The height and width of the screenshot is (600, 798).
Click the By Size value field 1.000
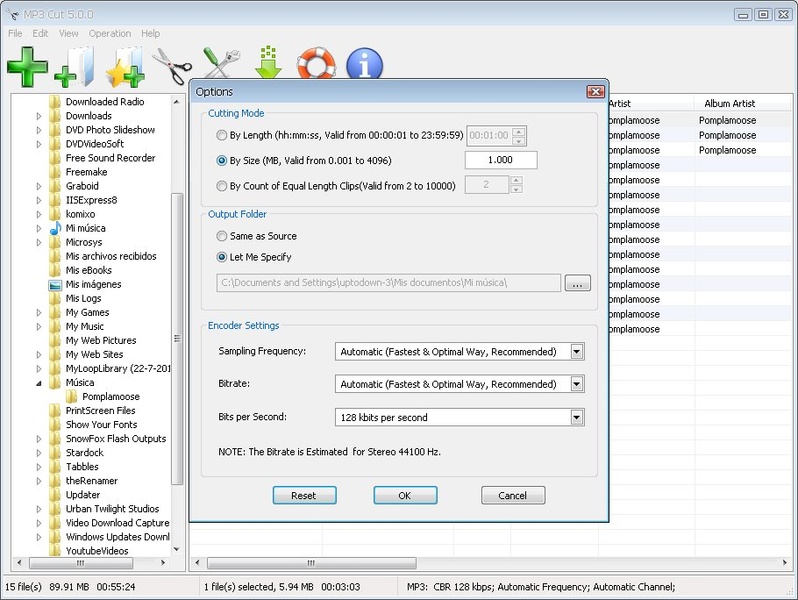501,160
